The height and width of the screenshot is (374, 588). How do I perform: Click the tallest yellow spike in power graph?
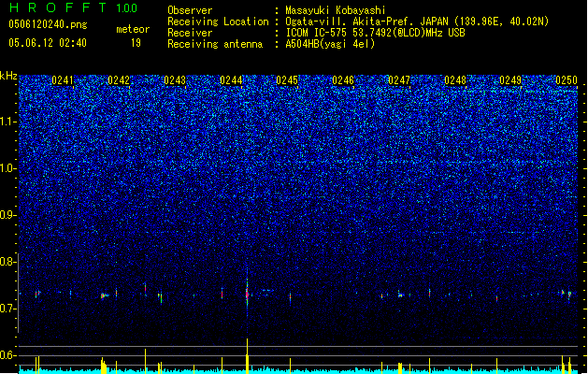pyautogui.click(x=247, y=355)
